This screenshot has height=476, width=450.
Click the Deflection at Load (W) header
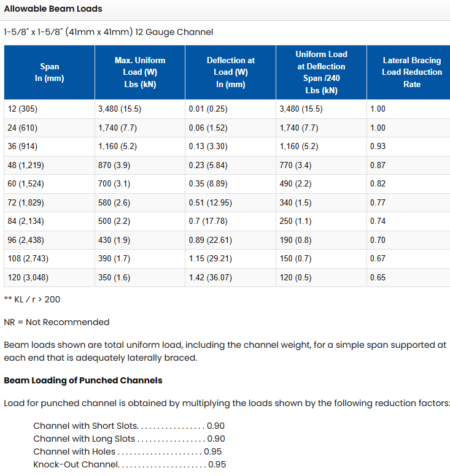point(231,72)
